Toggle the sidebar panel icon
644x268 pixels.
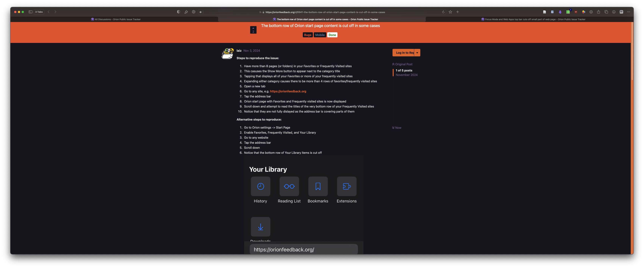click(30, 12)
